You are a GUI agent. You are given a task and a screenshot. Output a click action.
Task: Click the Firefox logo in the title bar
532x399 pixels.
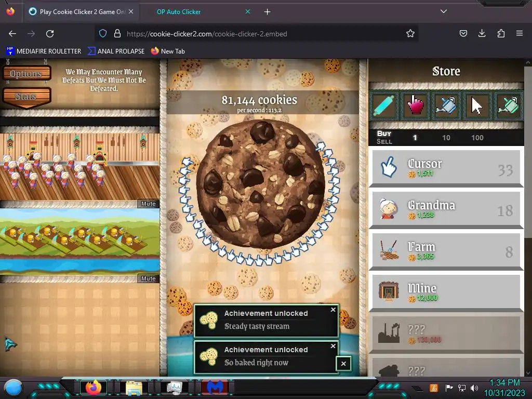tap(10, 11)
